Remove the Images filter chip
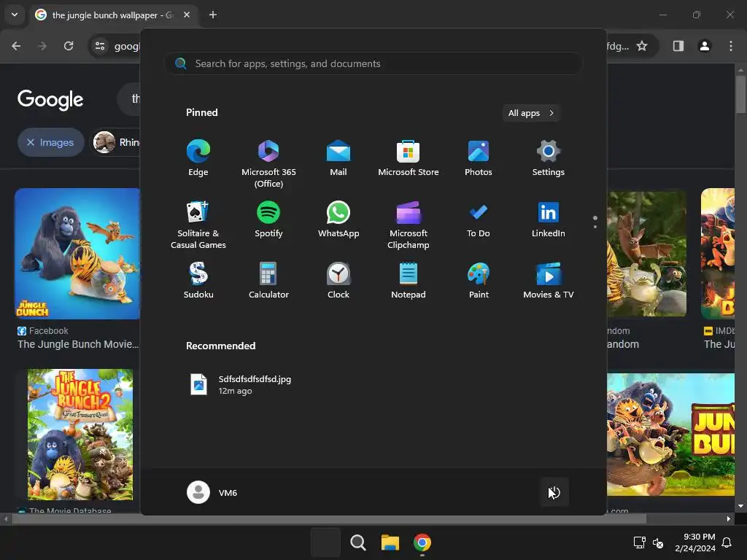The height and width of the screenshot is (560, 747). coord(51,142)
